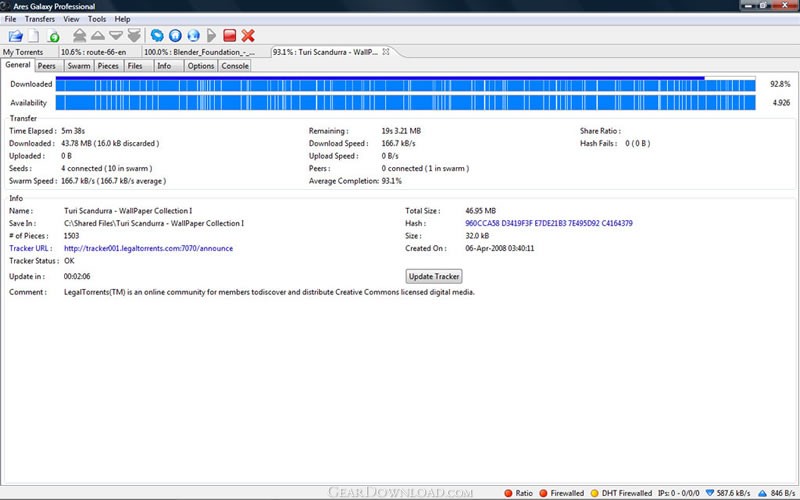Close the Turi Scandurra tab via its X
This screenshot has height=500, width=800.
click(386, 52)
